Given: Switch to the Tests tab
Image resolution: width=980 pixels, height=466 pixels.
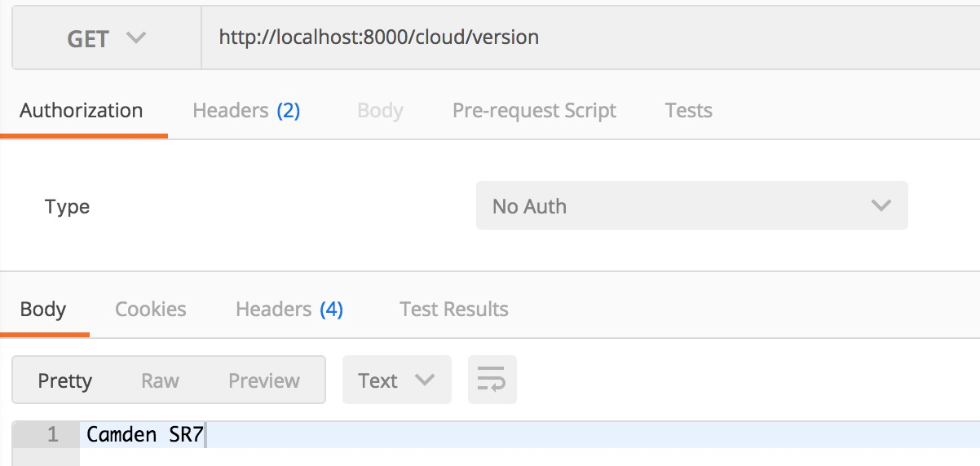Looking at the screenshot, I should 688,111.
